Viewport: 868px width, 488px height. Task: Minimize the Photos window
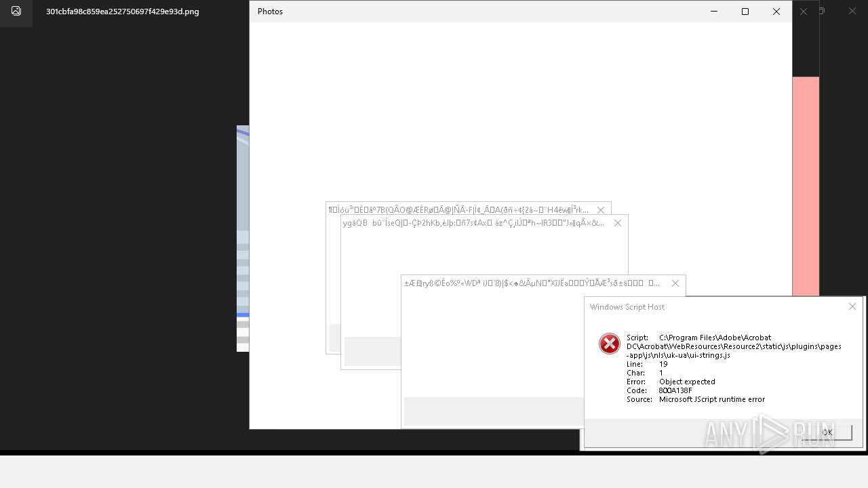(x=713, y=12)
